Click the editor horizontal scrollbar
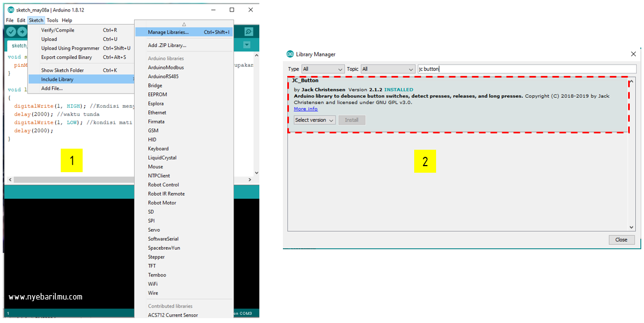The height and width of the screenshot is (323, 644). 73,180
